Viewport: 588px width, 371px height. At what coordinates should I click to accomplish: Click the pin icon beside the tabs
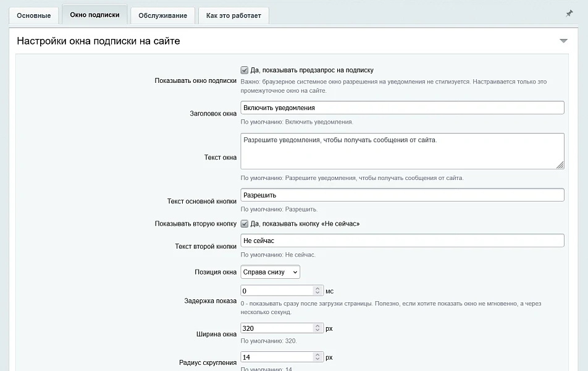pos(569,14)
